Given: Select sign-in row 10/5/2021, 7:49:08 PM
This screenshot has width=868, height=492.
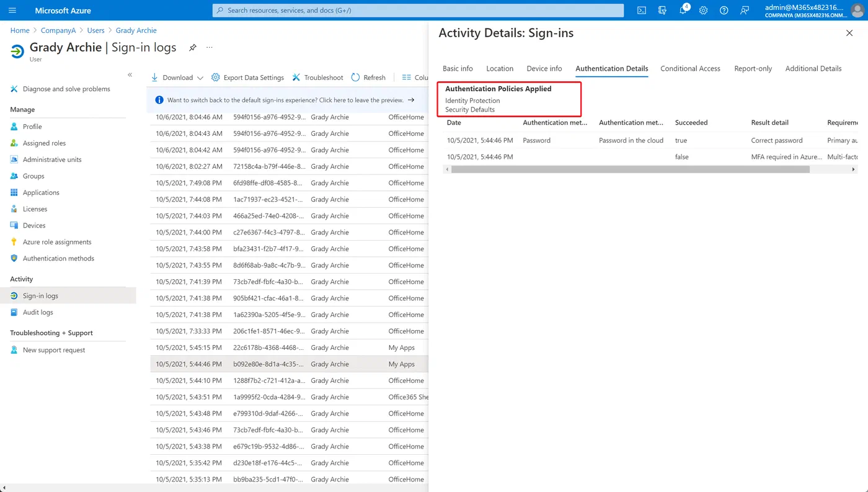Looking at the screenshot, I should point(289,183).
